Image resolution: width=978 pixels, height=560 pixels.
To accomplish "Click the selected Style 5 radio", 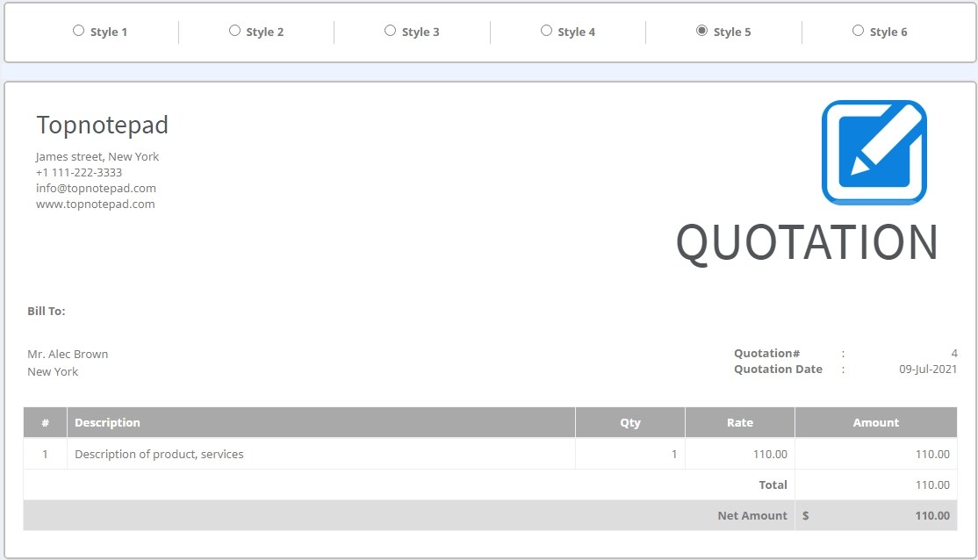I will pyautogui.click(x=701, y=31).
